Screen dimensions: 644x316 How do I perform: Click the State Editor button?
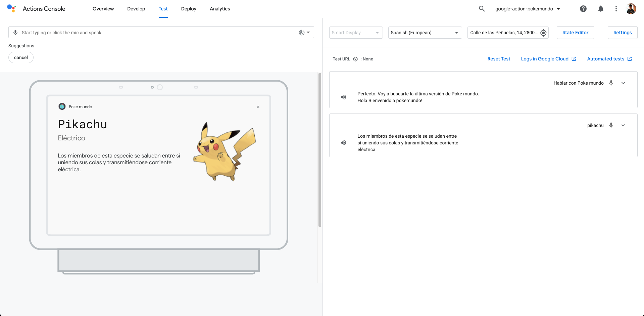click(575, 33)
